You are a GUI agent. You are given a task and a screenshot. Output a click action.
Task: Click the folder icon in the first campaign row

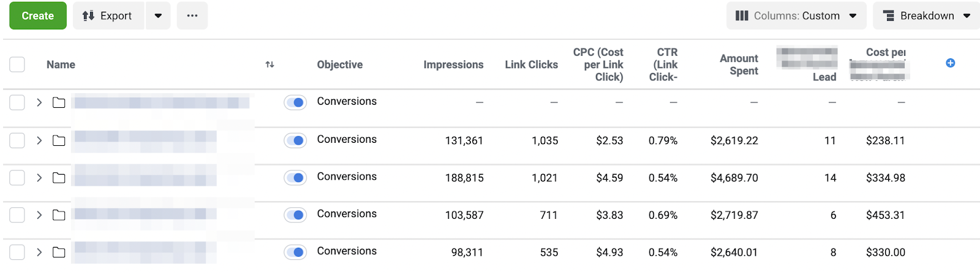[x=59, y=102]
